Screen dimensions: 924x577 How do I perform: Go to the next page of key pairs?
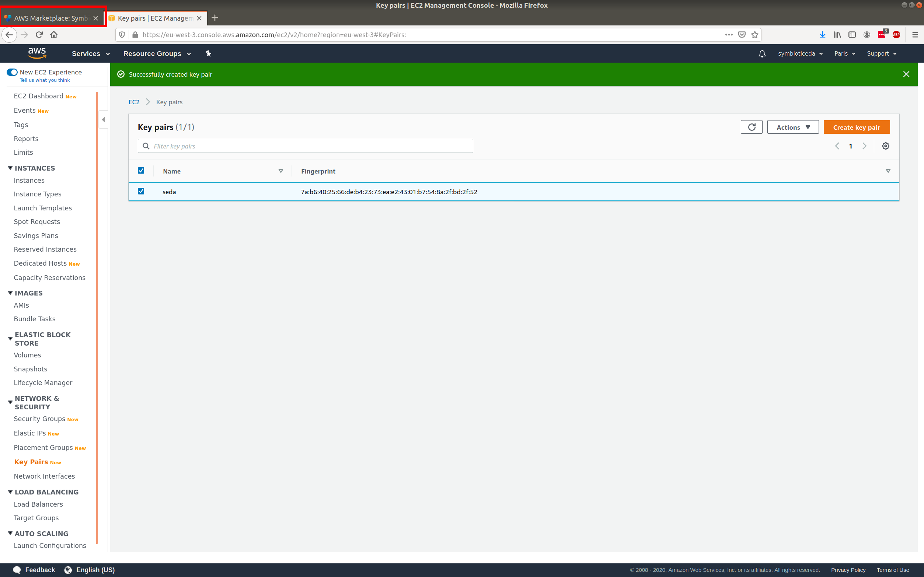864,146
